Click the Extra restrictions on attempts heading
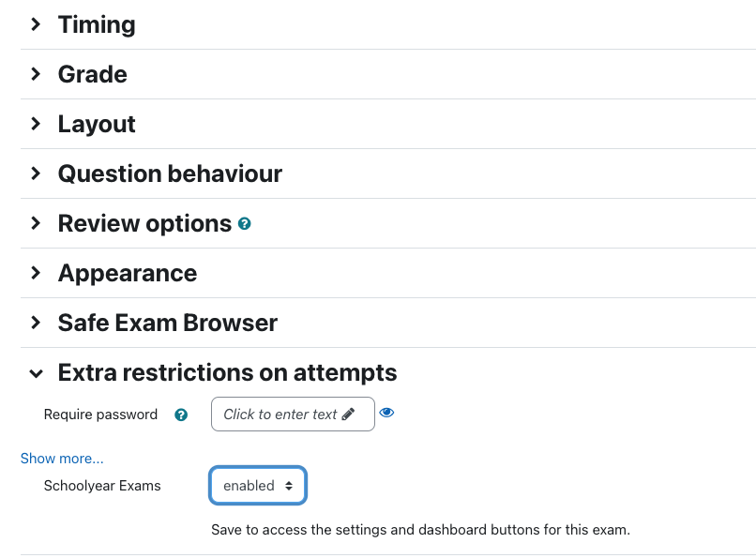This screenshot has width=756, height=558. (x=228, y=373)
